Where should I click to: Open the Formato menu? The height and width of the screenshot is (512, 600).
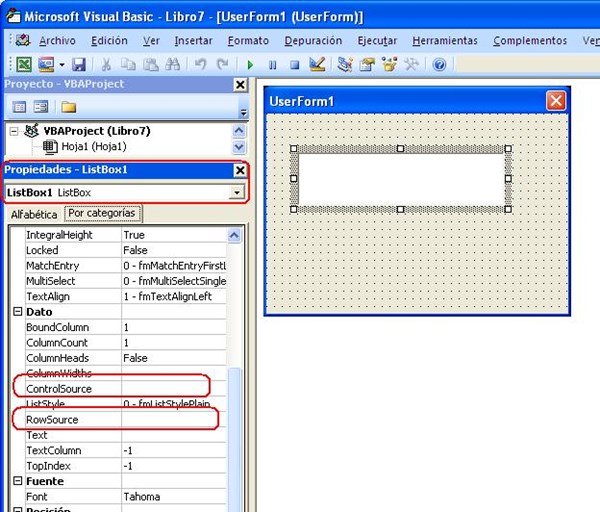coord(248,41)
